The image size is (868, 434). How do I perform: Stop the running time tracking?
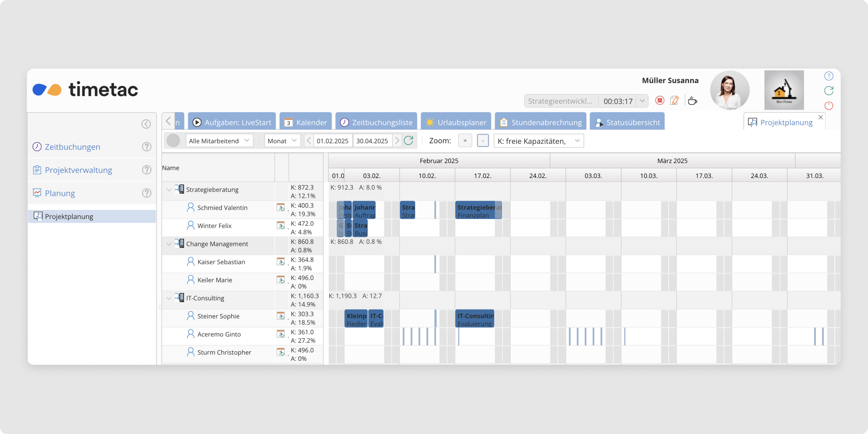[x=659, y=100]
